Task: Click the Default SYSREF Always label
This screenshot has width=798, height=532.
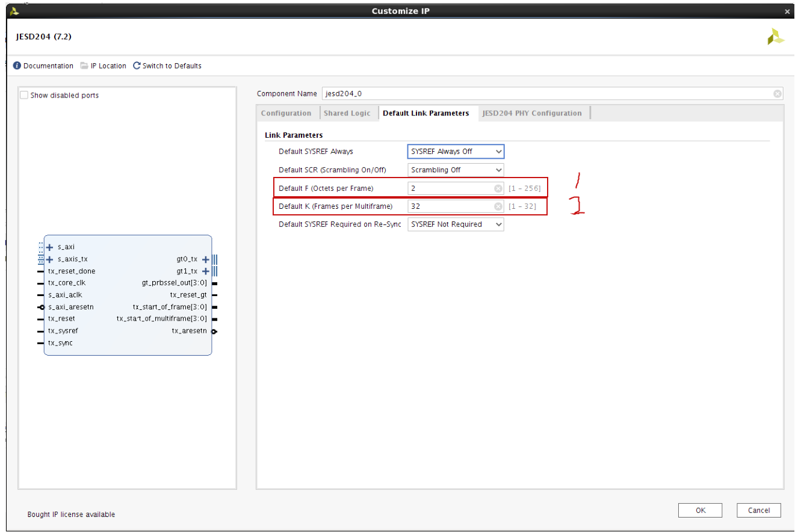Action: point(316,152)
